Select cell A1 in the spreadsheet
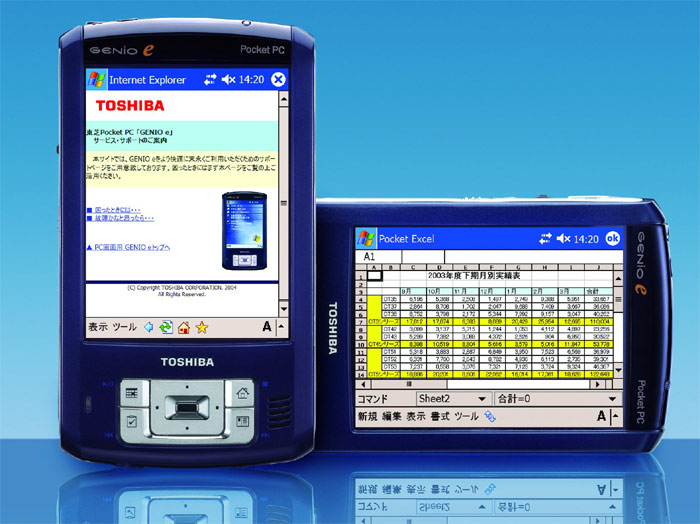The image size is (700, 524). click(x=374, y=276)
